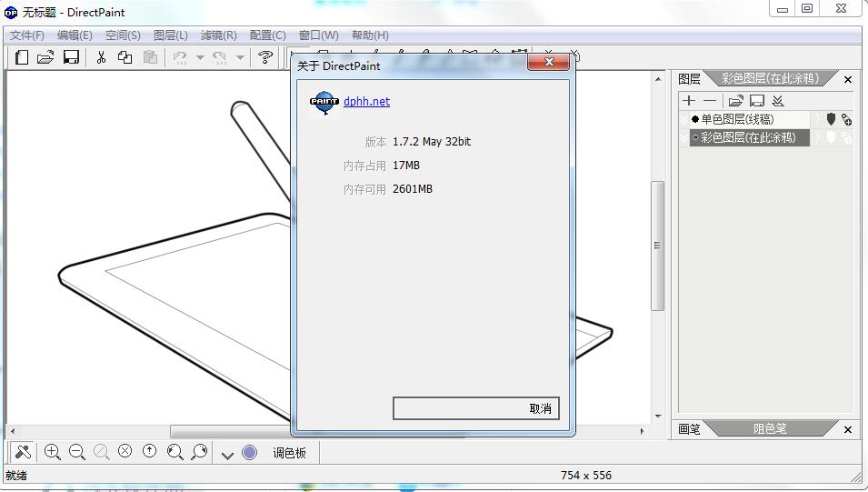This screenshot has height=492, width=868.
Task: Click the circled up-arrow view icon
Action: 149,451
